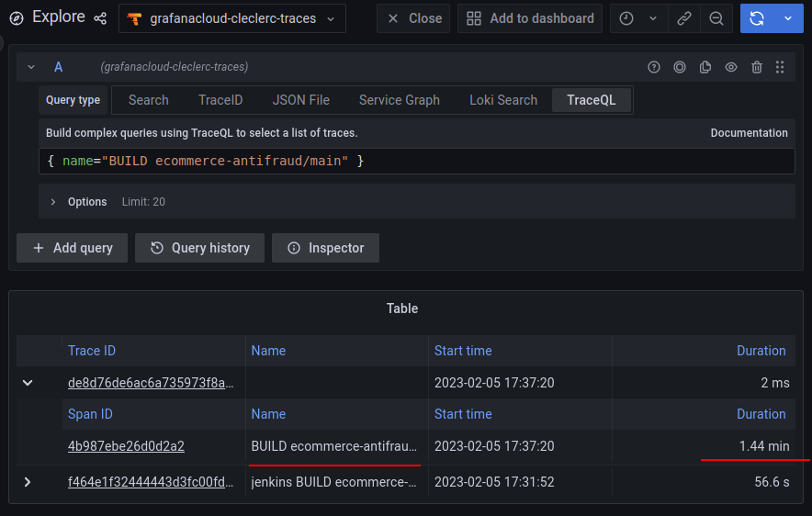This screenshot has height=516, width=812.
Task: Click start time 2023-02-05 17:31:52
Action: click(494, 482)
